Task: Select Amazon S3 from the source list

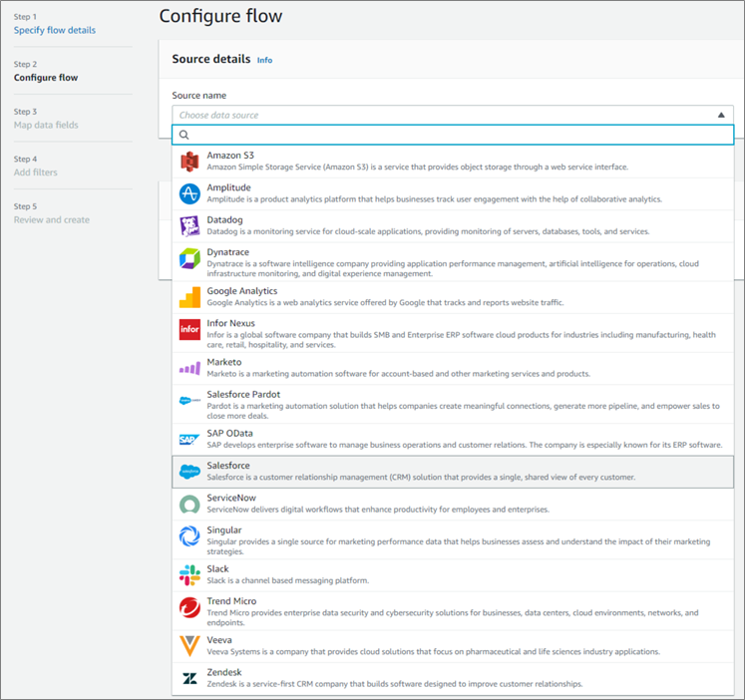Action: click(x=453, y=162)
